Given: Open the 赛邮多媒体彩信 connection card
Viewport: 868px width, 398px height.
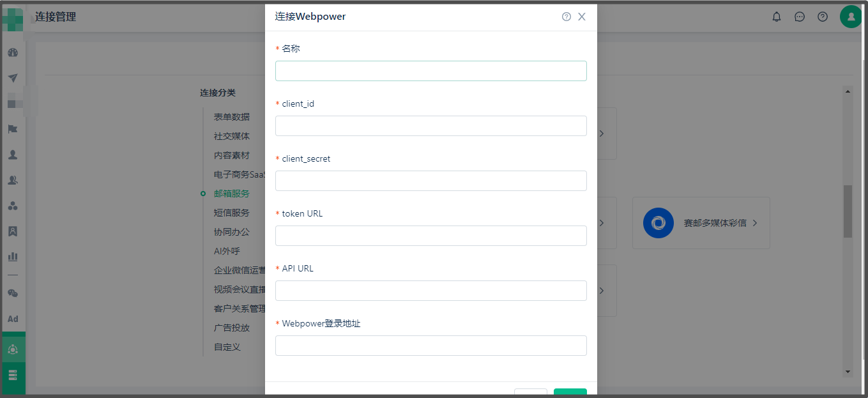Looking at the screenshot, I should pos(701,223).
